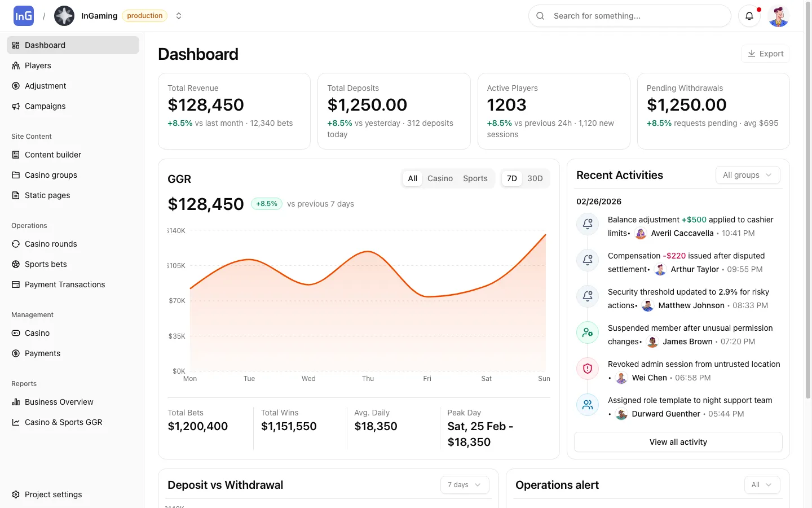This screenshot has height=508, width=812.
Task: Open the All groups dropdown in Recent Activities
Action: click(x=747, y=175)
